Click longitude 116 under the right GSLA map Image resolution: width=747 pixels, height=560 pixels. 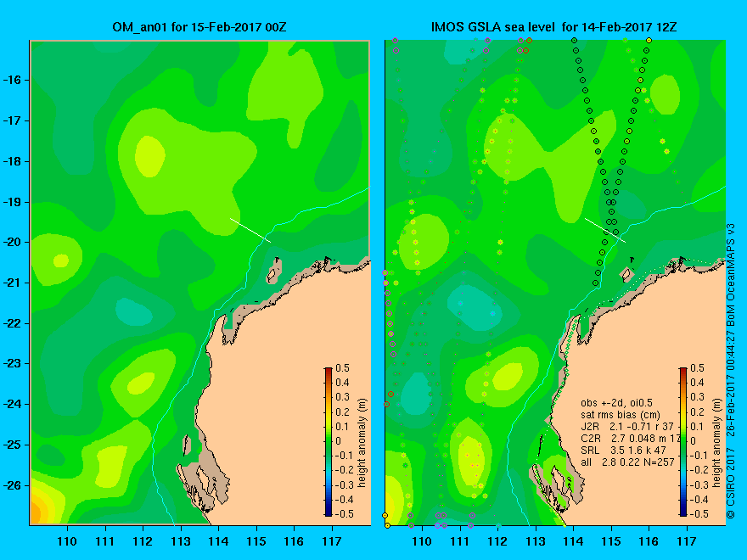[649, 541]
